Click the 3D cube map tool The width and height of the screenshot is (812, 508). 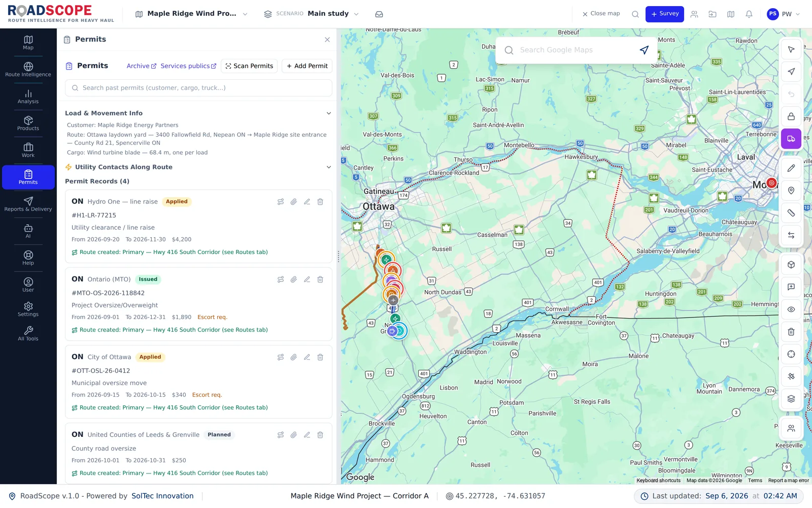pos(791,265)
